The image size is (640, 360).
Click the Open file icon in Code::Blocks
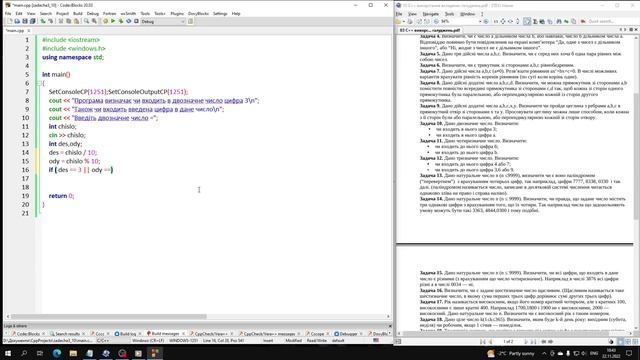[x=18, y=21]
